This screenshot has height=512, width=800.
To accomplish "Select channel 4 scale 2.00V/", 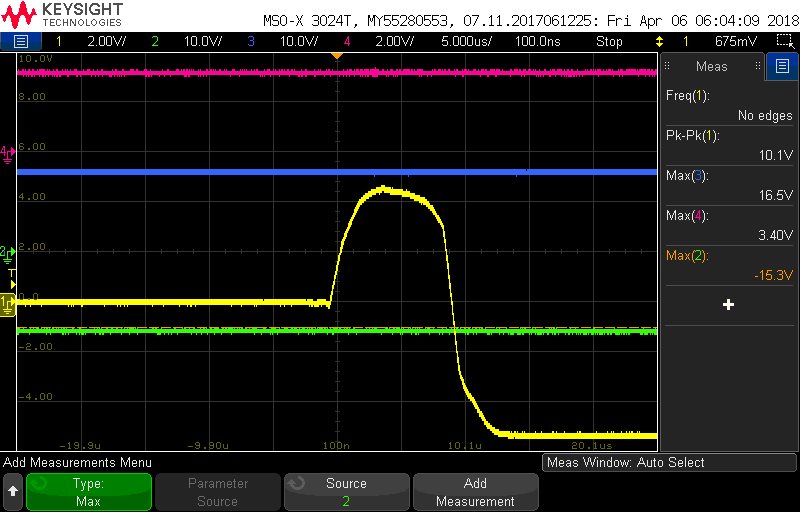I will [394, 41].
